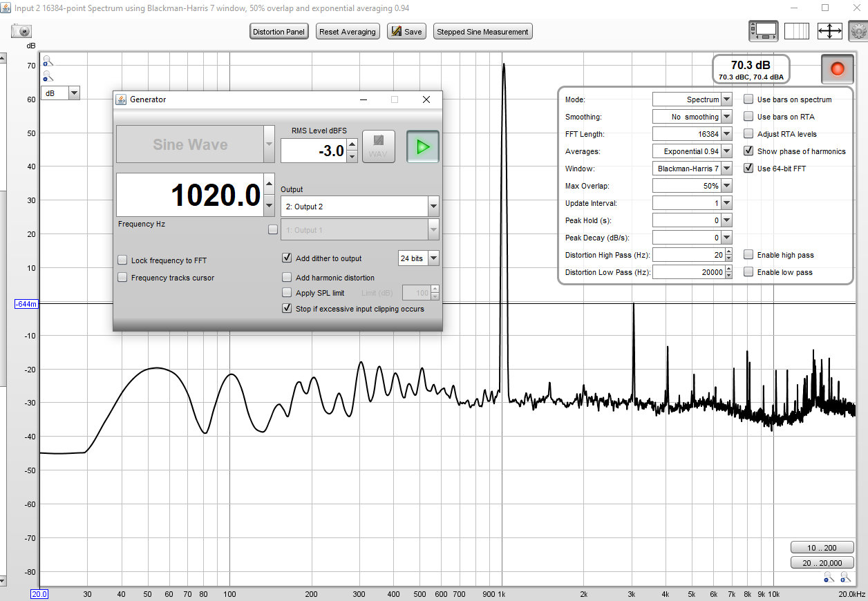Decrease Distortion Low Pass value
Viewport: 868px width, 601px height.
[727, 276]
